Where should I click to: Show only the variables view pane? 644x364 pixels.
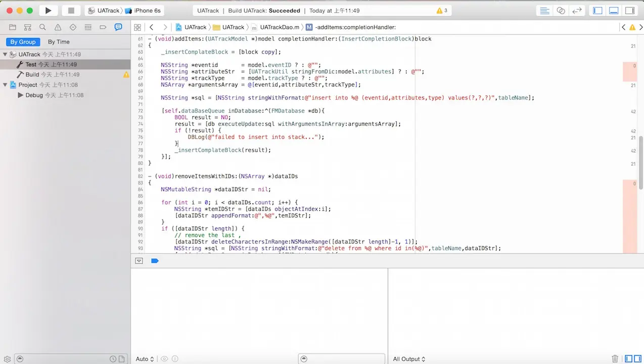(x=629, y=359)
